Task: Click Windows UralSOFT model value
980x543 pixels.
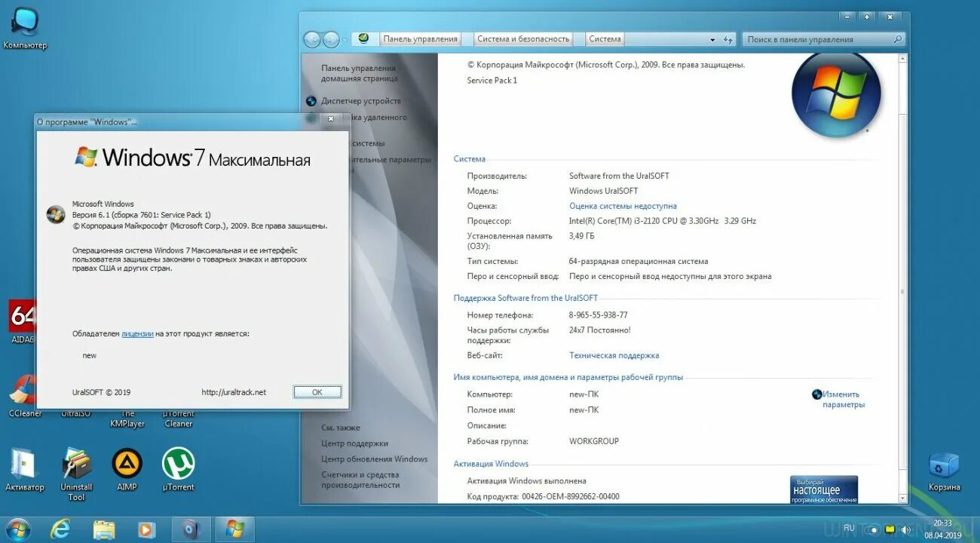Action: coord(603,191)
